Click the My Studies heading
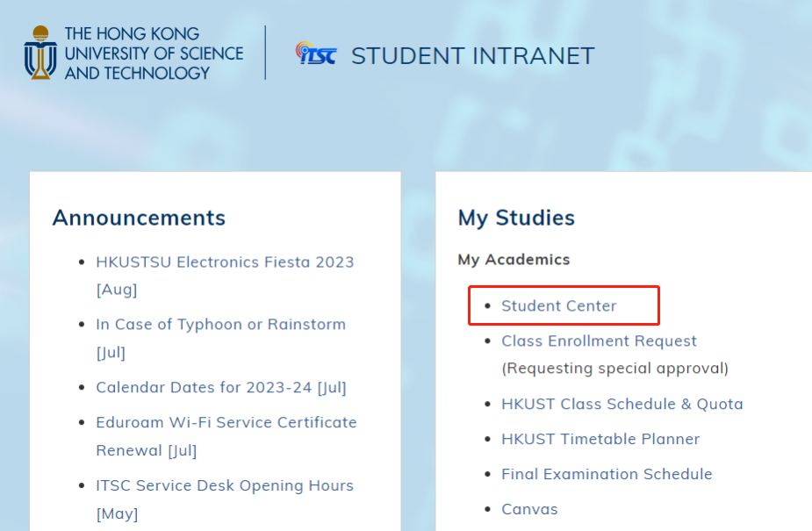The height and width of the screenshot is (531, 812). tap(516, 218)
